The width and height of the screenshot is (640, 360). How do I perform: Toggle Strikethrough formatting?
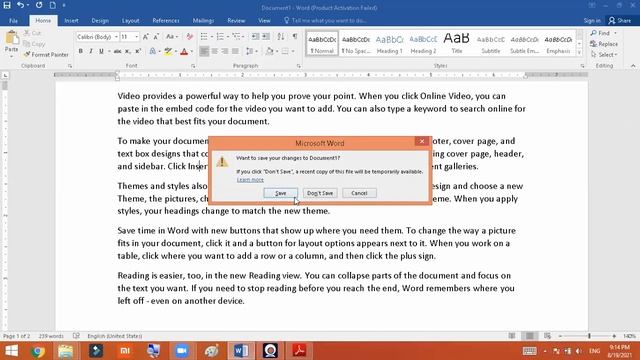tap(118, 51)
